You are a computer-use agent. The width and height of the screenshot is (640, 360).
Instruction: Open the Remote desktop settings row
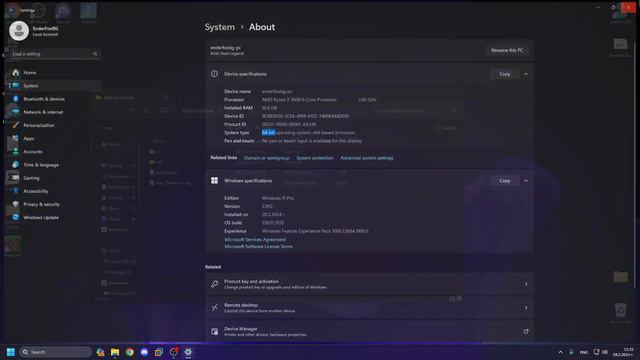coord(369,308)
